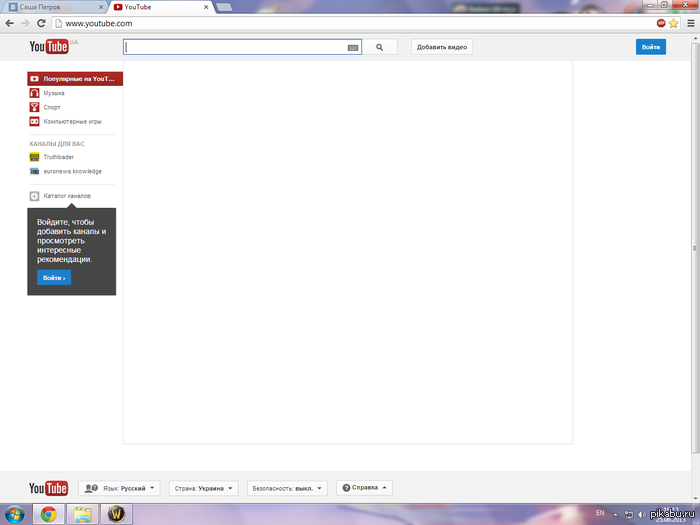Click the Музыка headphones icon
The height and width of the screenshot is (525, 700).
pos(34,93)
